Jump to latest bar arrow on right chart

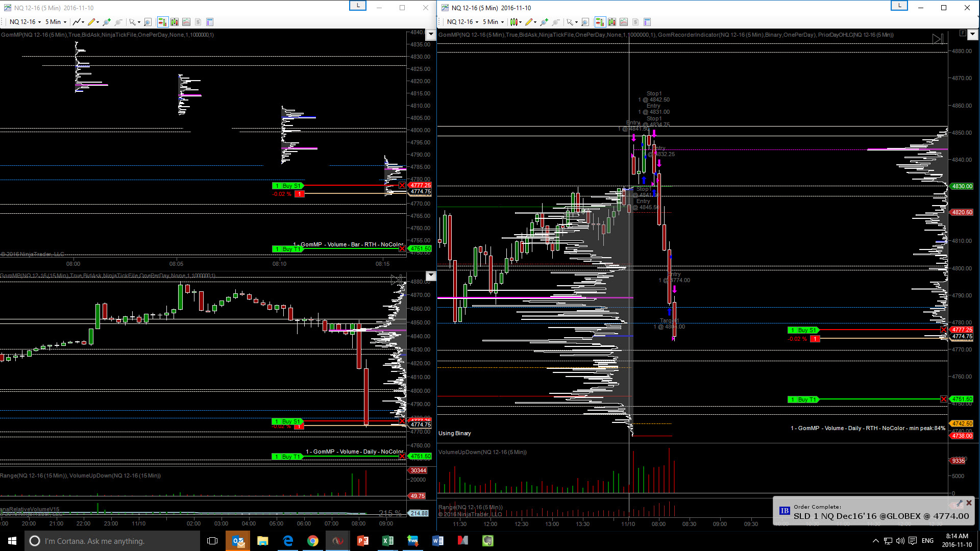click(938, 39)
